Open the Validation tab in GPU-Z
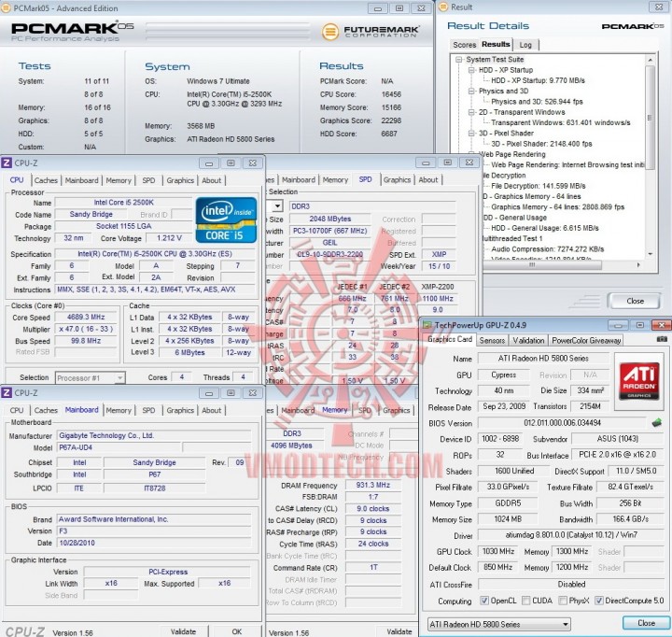This screenshot has width=672, height=637. 528,340
